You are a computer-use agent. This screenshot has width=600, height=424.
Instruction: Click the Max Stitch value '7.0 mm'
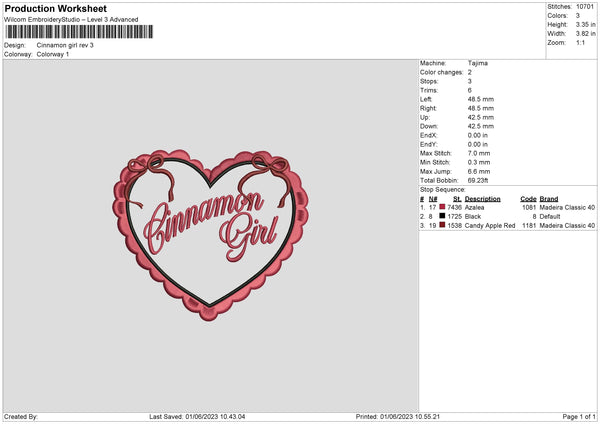[479, 153]
